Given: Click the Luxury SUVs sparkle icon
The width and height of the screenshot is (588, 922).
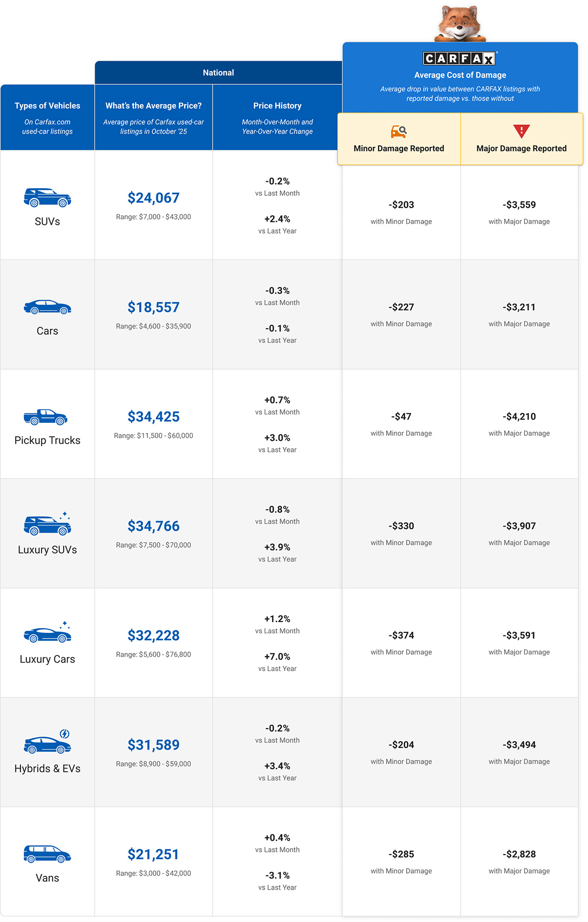Looking at the screenshot, I should (64, 515).
